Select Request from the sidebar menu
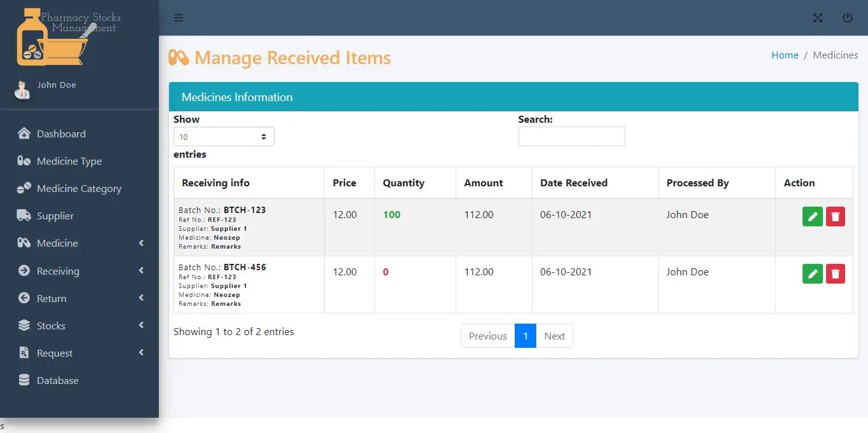The width and height of the screenshot is (868, 433). (55, 353)
